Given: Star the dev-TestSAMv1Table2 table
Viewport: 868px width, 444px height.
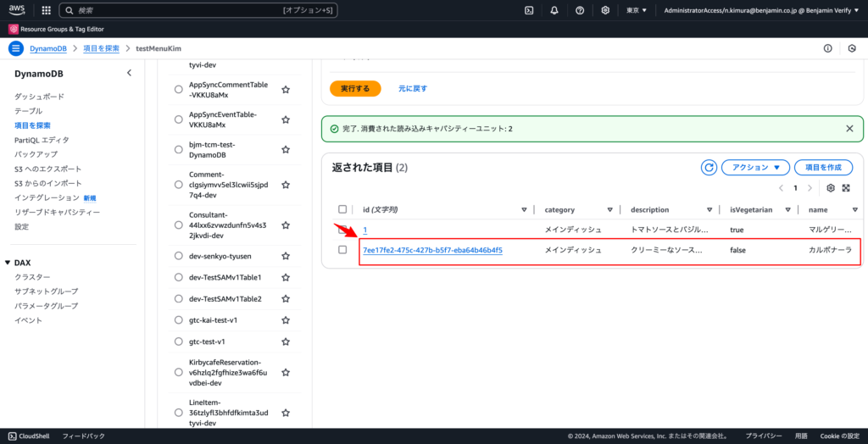Looking at the screenshot, I should pos(286,299).
